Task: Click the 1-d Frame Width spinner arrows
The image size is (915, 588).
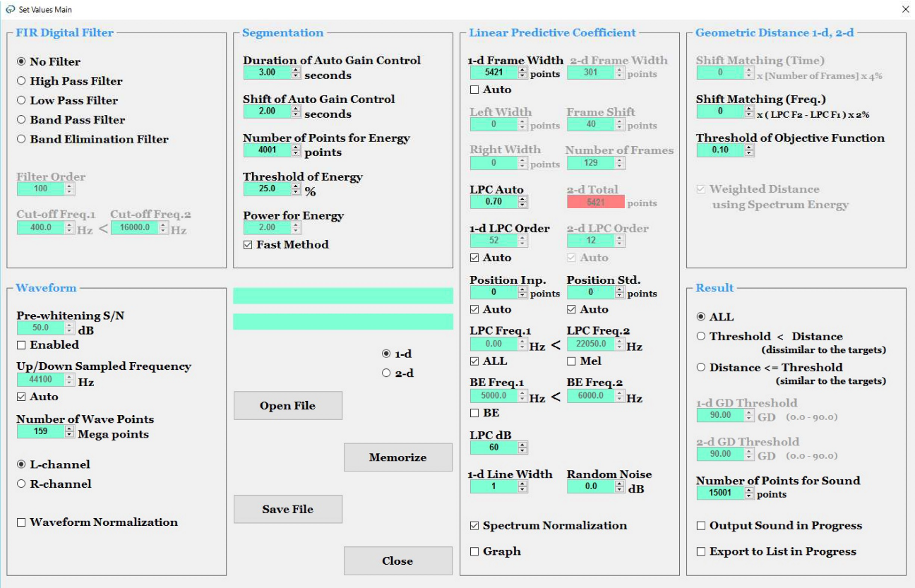Action: pos(522,73)
